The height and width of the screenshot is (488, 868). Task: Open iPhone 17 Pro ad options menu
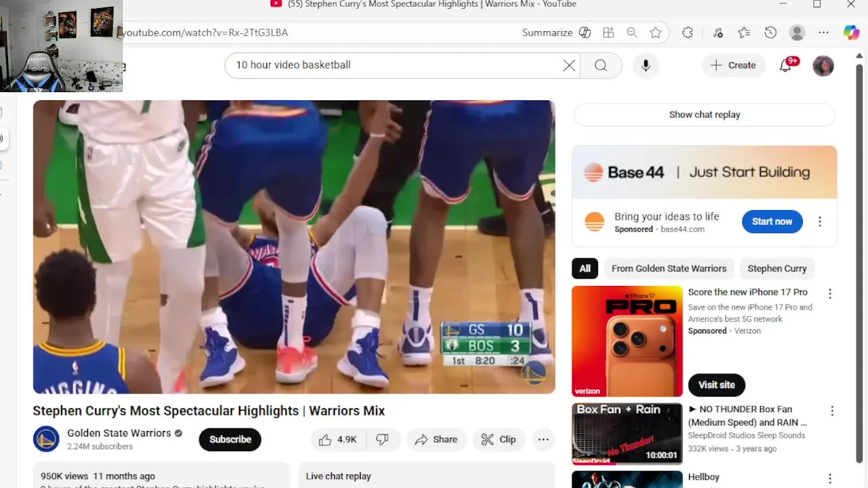[x=830, y=293]
